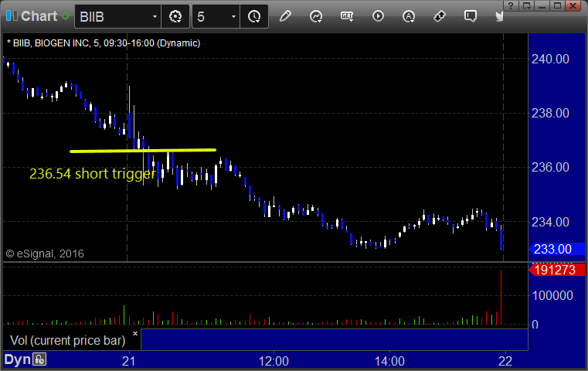Toggle the lock icon beside Dyn
588x371 pixels.
(x=39, y=359)
